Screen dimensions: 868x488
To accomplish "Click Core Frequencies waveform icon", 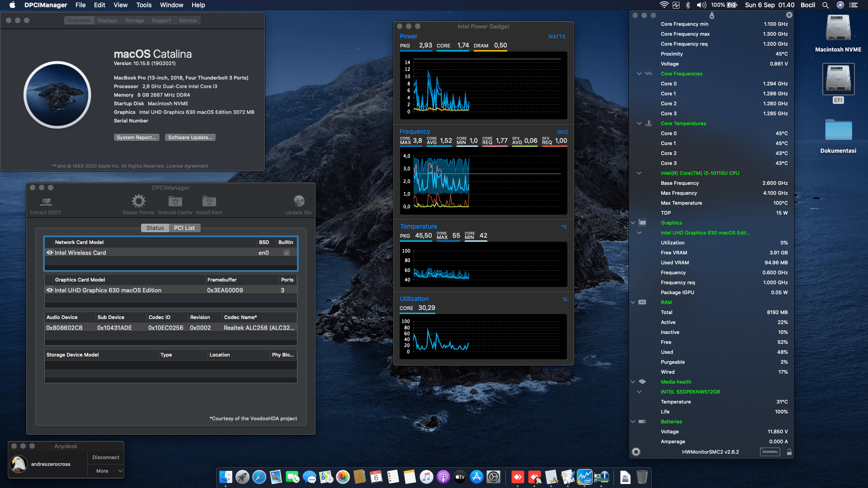I will point(648,74).
